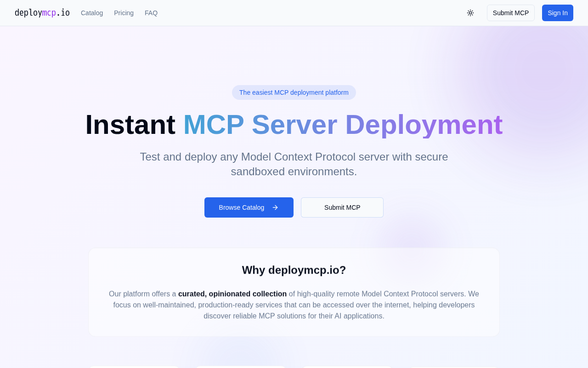
Task: Click the bold "curated, opinionated collection" text
Action: pos(232,294)
